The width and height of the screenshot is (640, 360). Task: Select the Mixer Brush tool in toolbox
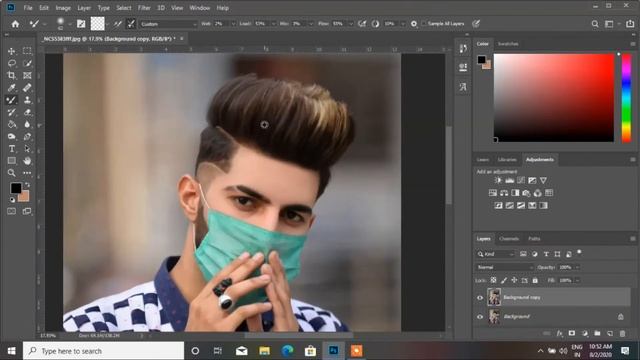tap(11, 100)
